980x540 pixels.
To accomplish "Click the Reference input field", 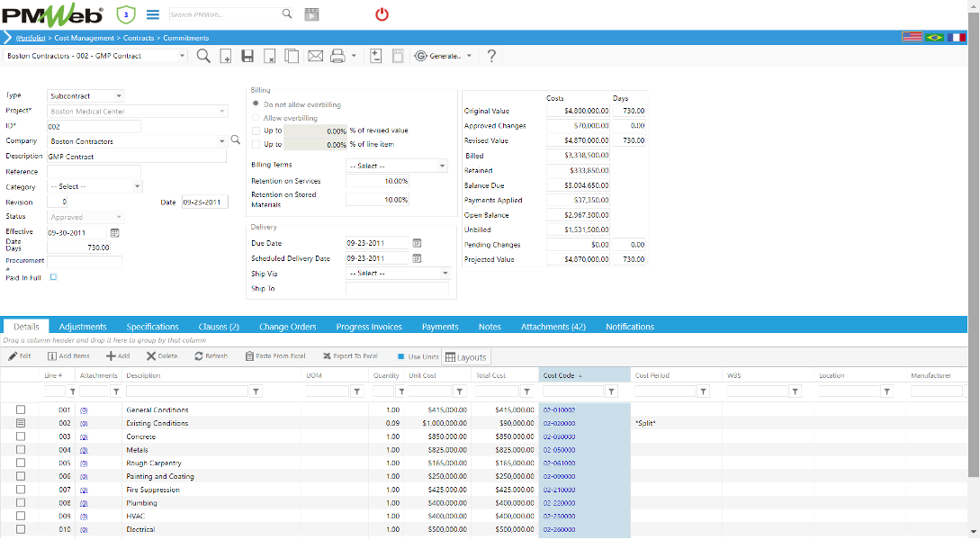I will pyautogui.click(x=94, y=171).
